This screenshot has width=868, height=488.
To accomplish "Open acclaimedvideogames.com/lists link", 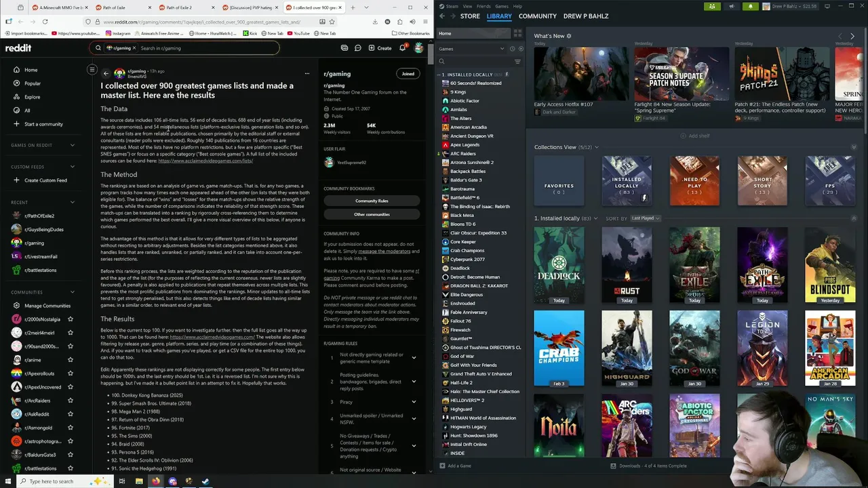I will [205, 161].
